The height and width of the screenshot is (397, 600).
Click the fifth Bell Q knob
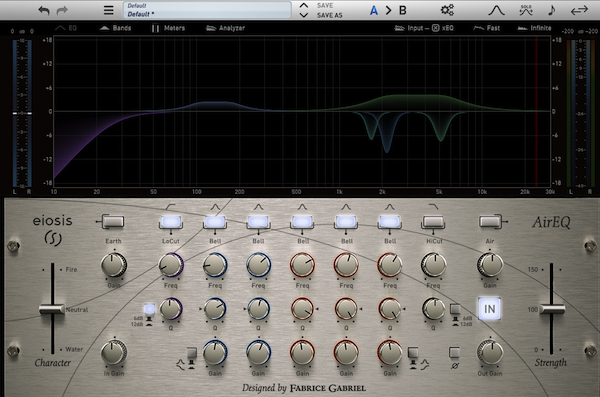click(x=390, y=309)
